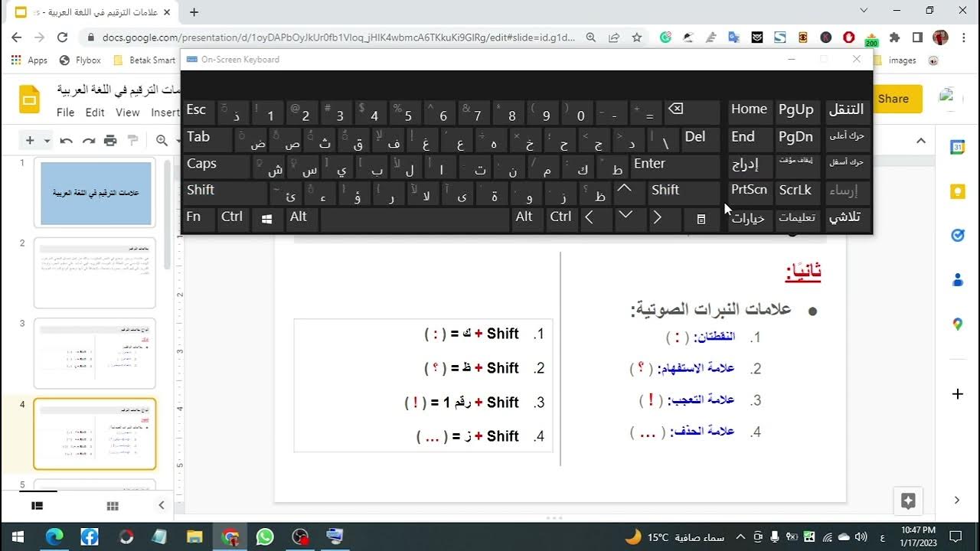Reload the page in Chrome
This screenshot has width=980, height=551.
[63, 37]
